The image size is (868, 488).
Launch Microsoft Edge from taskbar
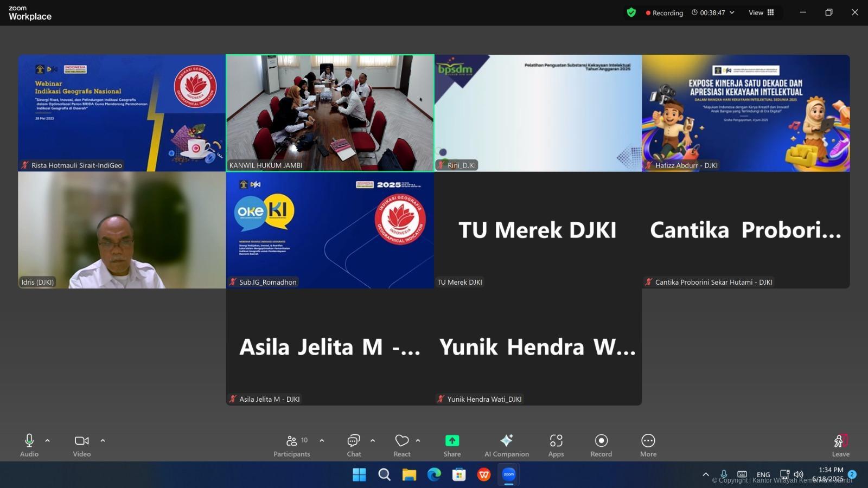tap(434, 475)
